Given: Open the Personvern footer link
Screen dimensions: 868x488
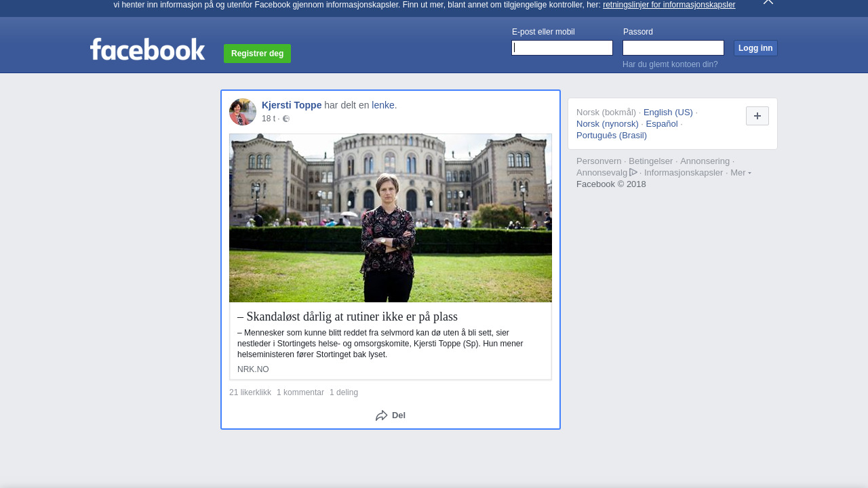Looking at the screenshot, I should [599, 161].
